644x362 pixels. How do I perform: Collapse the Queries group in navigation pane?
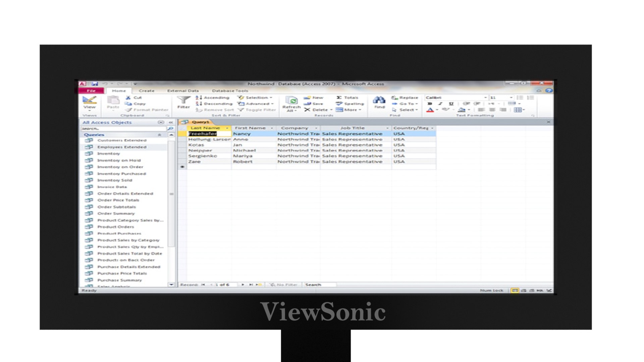[159, 135]
